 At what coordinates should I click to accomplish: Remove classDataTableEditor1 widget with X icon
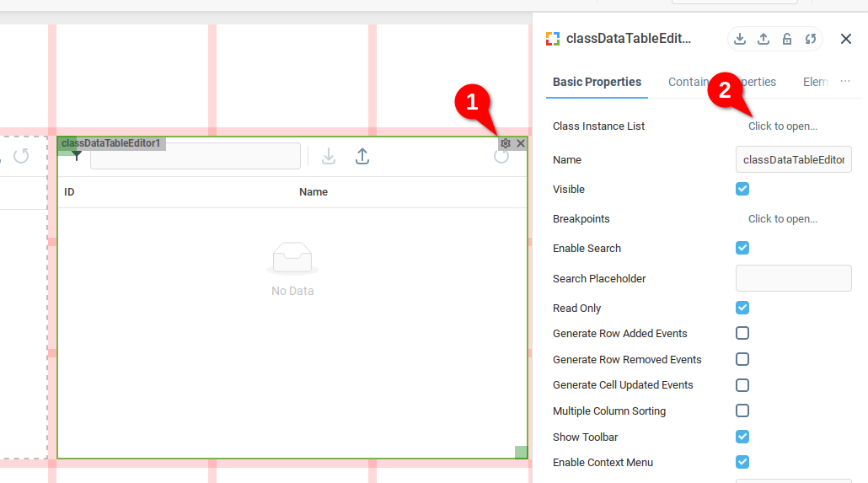[x=521, y=143]
